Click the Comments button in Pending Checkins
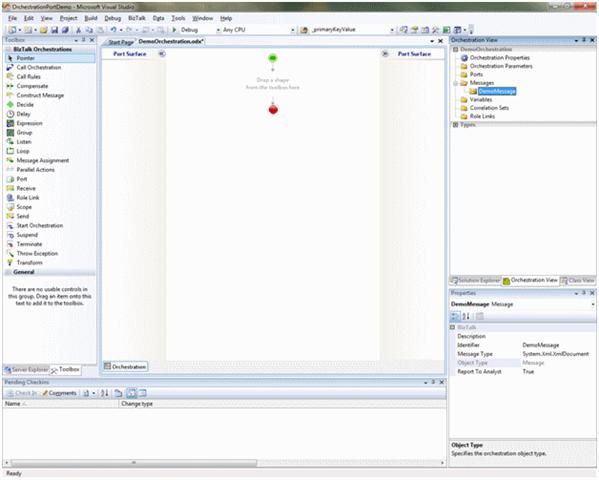The width and height of the screenshot is (599, 480). 59,393
